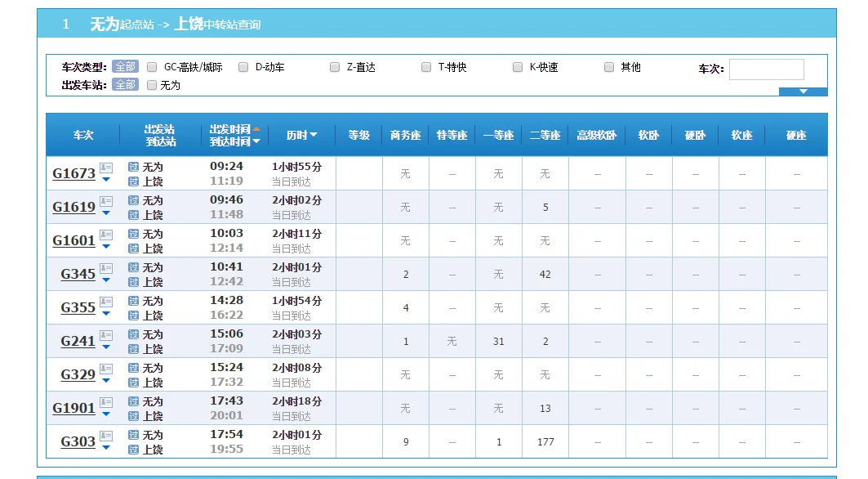The height and width of the screenshot is (479, 868).
Task: Check the 无为 departure station checkbox
Action: [x=152, y=85]
